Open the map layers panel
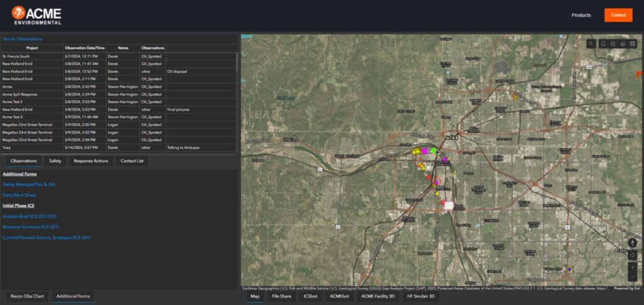Screen dimensions: 644x305 point(623,43)
